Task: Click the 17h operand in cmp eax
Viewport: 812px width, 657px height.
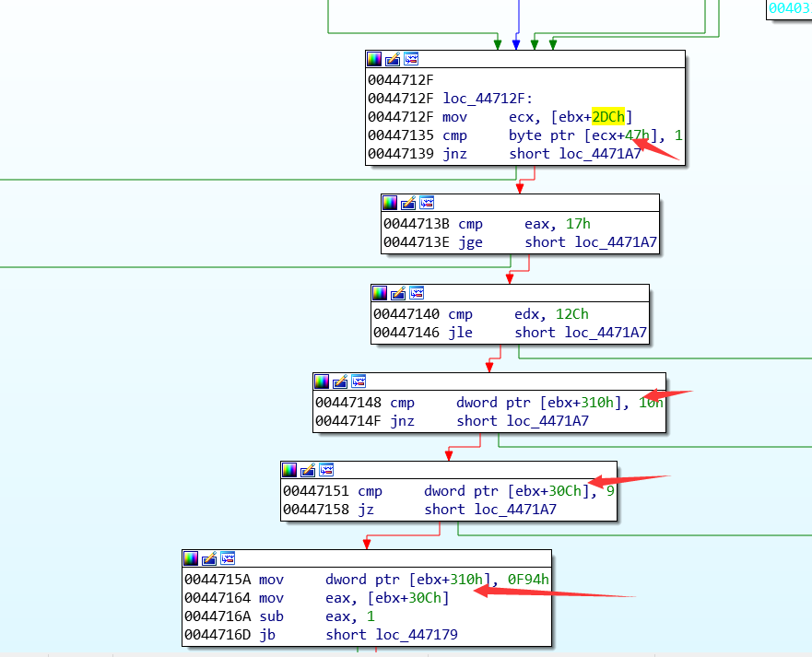Action: pyautogui.click(x=578, y=224)
